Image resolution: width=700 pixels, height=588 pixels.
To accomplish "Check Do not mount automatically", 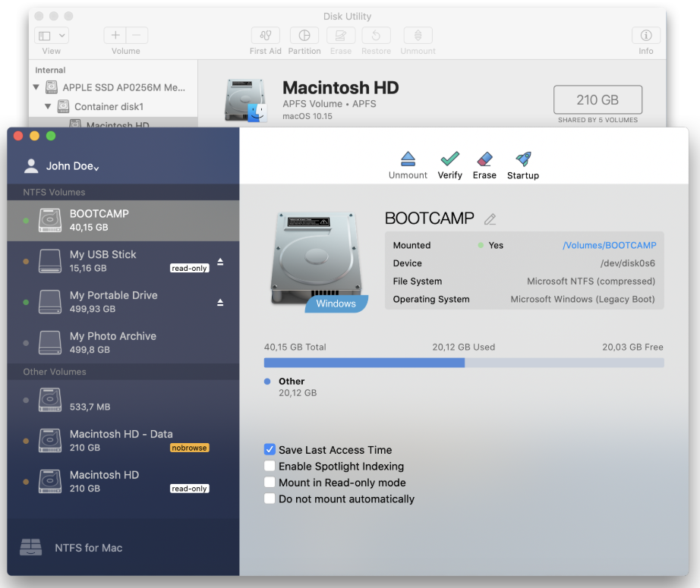I will [x=270, y=498].
